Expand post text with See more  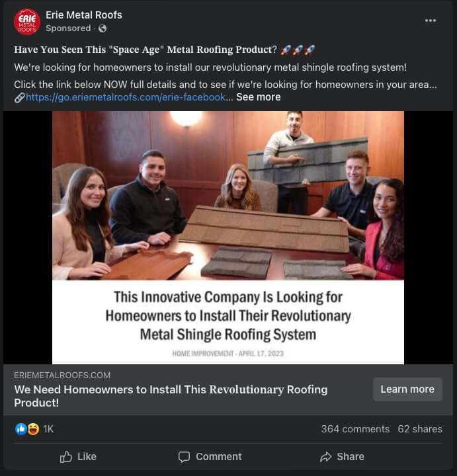tap(258, 97)
